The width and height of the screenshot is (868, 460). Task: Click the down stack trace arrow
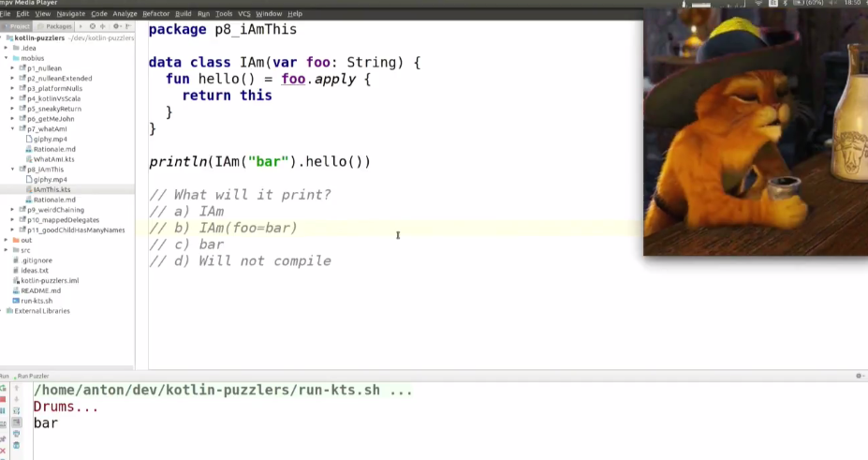[17, 399]
